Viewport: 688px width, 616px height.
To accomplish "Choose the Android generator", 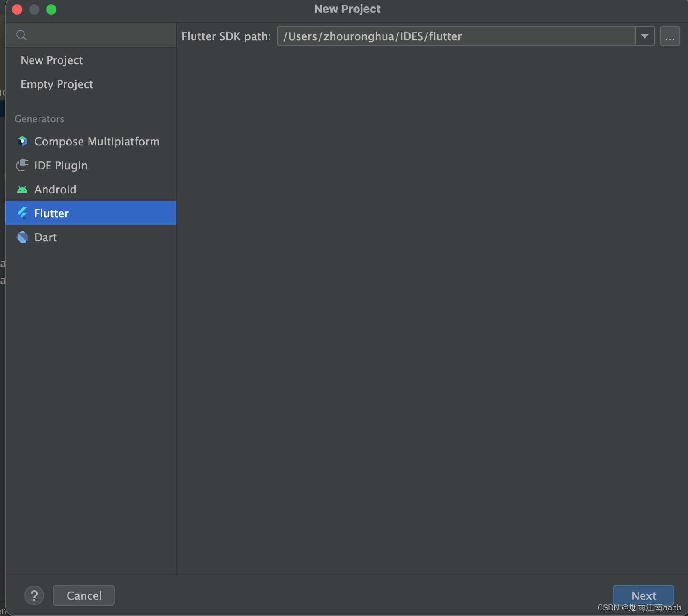I will tap(91, 189).
